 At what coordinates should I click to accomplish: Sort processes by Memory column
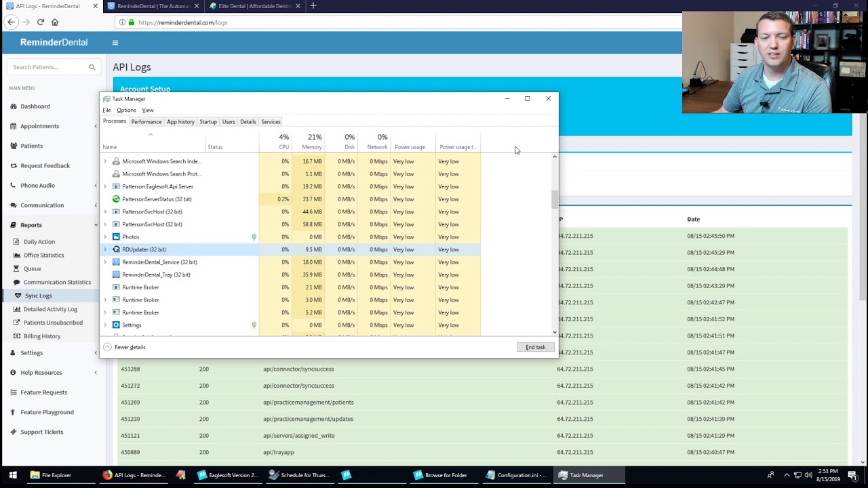307,142
